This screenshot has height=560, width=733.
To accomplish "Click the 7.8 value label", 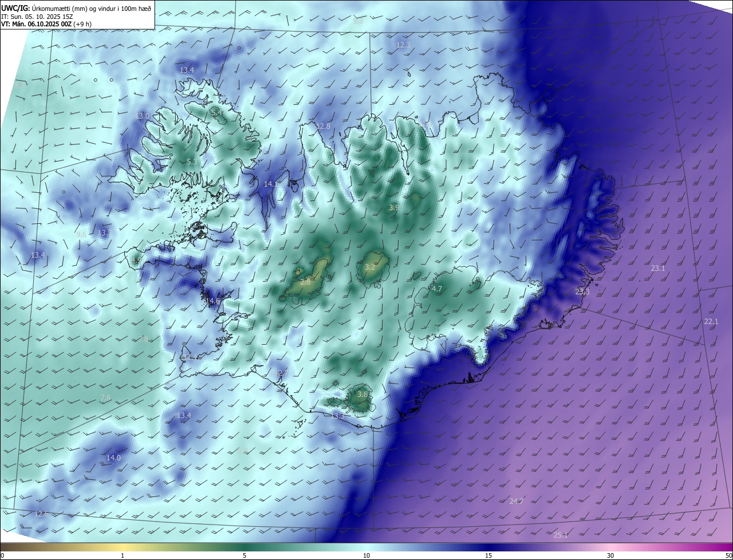I will pos(105,397).
